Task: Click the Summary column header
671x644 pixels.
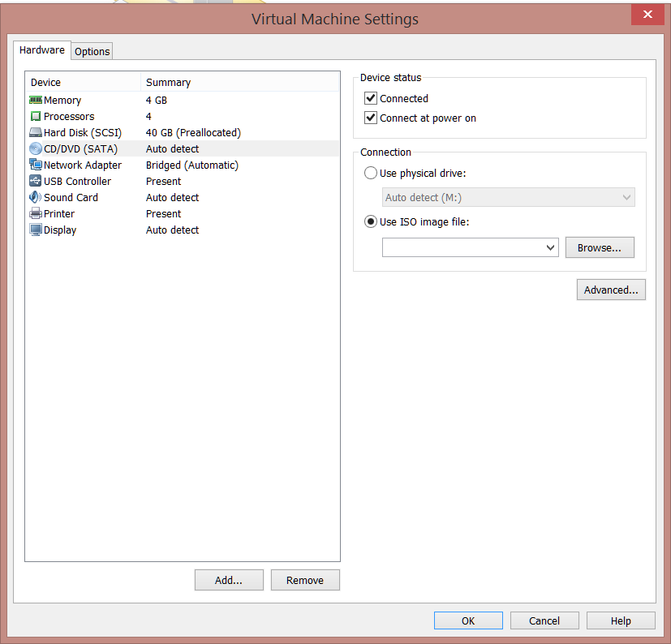Action: coord(239,82)
